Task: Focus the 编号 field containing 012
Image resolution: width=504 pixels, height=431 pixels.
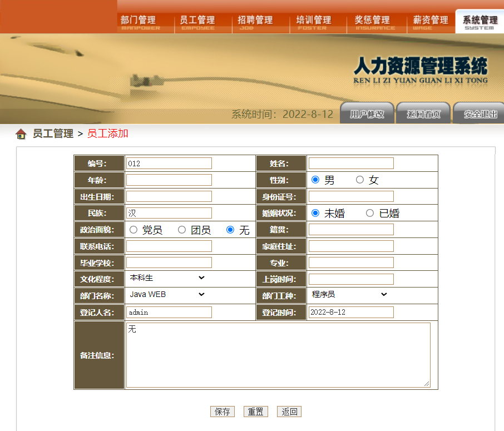Action: pyautogui.click(x=169, y=164)
